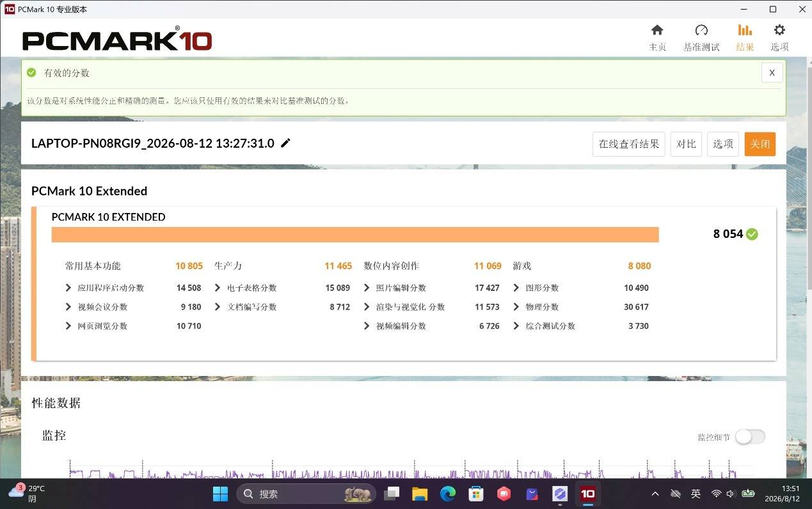Click the 选项 button next to 对比
This screenshot has width=812, height=509.
point(723,144)
